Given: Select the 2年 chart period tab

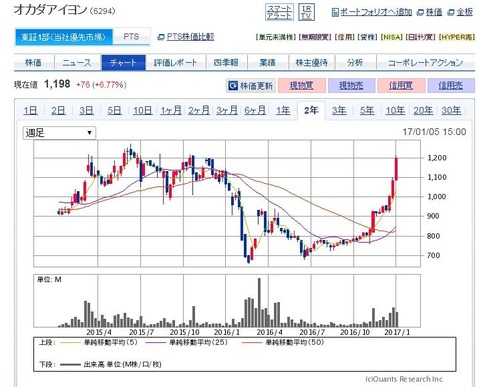Looking at the screenshot, I should click(x=311, y=110).
